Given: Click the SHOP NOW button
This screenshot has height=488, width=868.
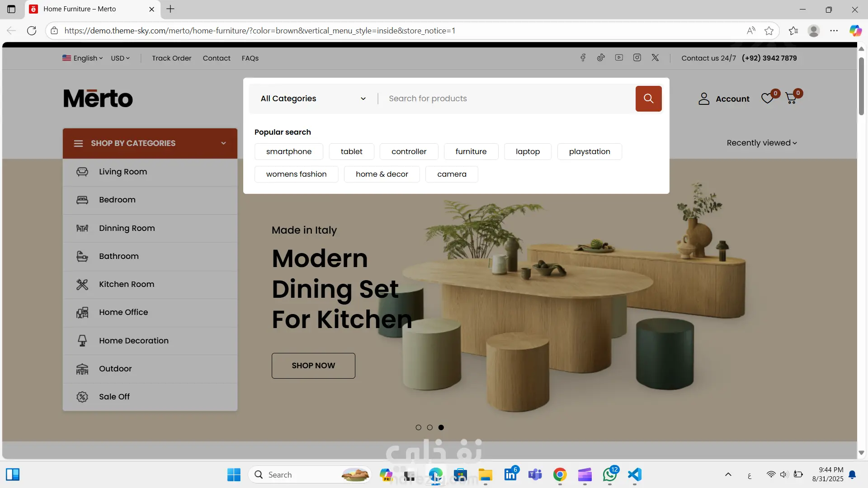Looking at the screenshot, I should point(313,366).
